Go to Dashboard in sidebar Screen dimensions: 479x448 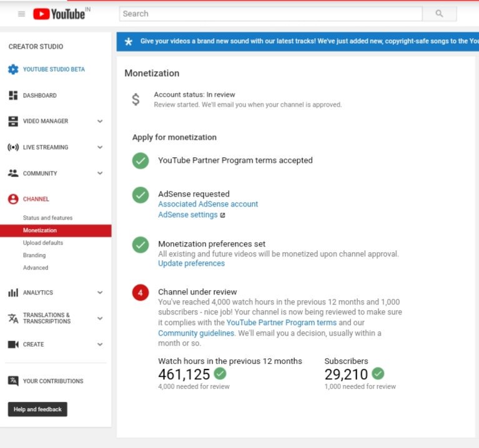[40, 95]
